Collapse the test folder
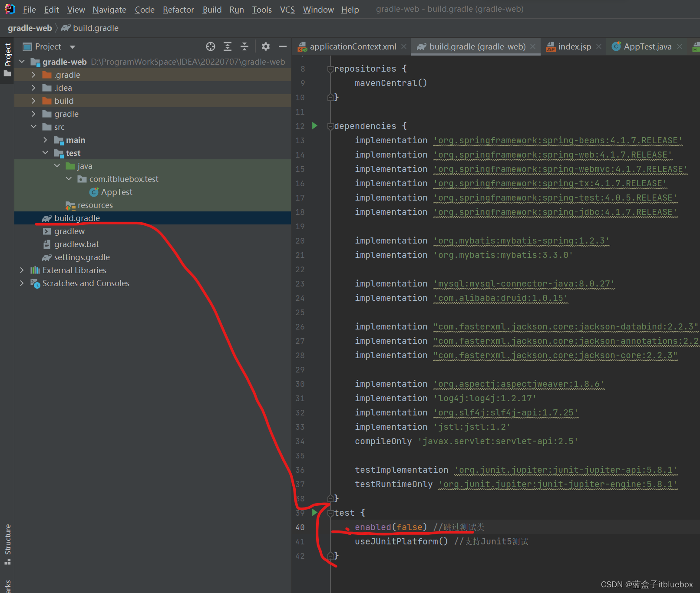Image resolution: width=700 pixels, height=593 pixels. [45, 153]
